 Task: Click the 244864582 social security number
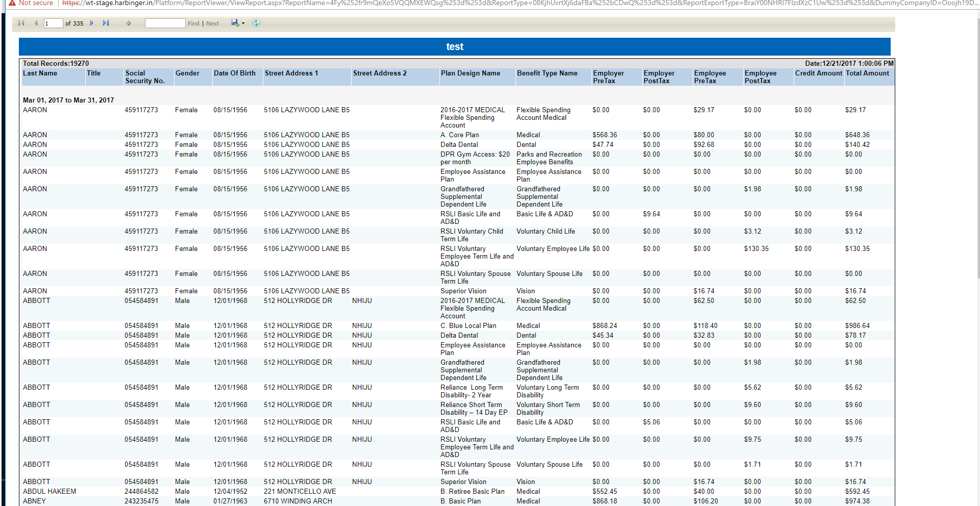point(141,491)
